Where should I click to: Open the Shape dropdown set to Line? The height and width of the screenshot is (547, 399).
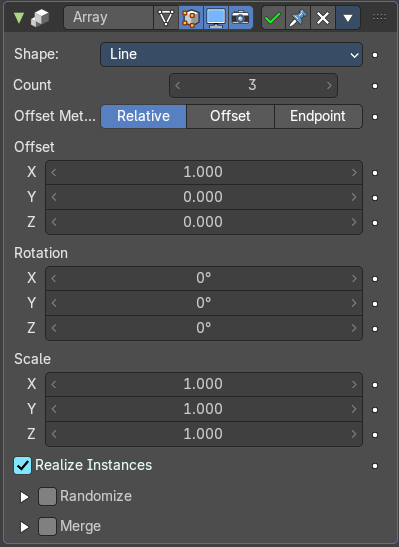(232, 54)
